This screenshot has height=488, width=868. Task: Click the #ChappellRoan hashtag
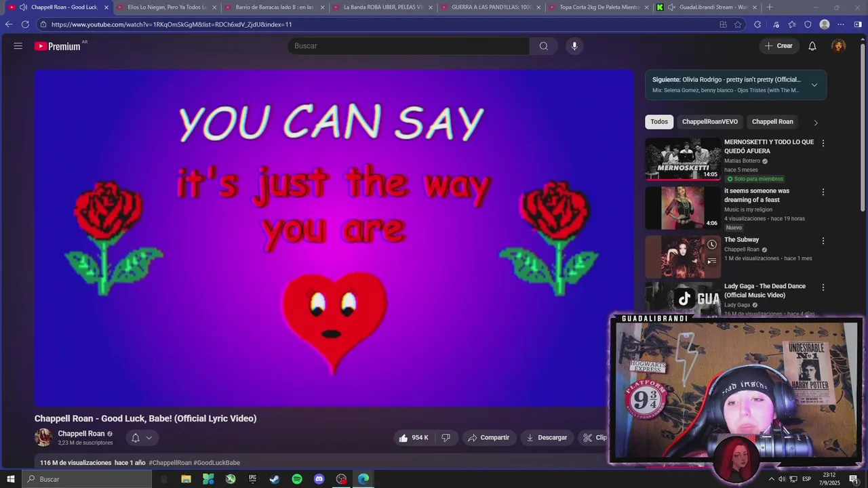point(170,463)
